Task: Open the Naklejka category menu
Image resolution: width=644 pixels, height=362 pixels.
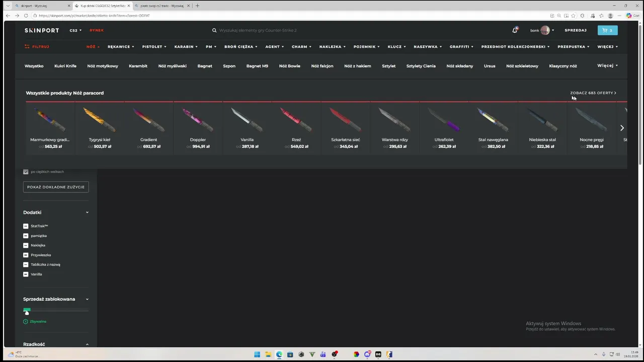Action: [332, 46]
